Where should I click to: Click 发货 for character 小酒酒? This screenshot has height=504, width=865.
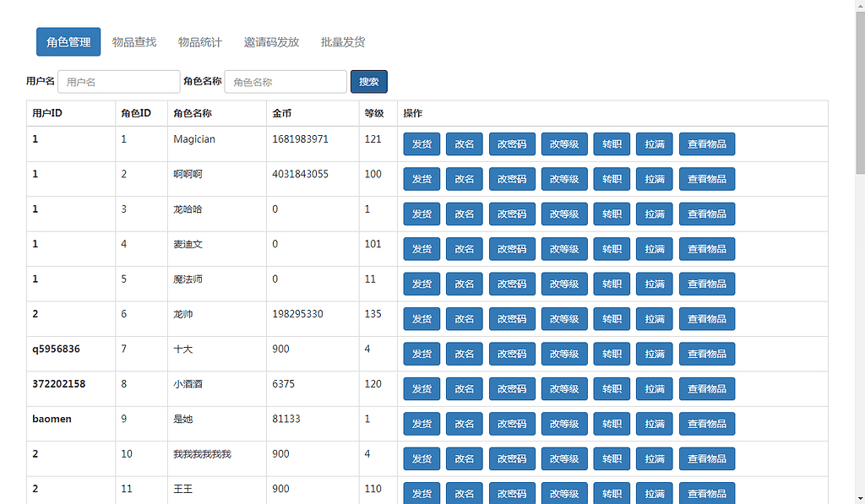coord(422,389)
